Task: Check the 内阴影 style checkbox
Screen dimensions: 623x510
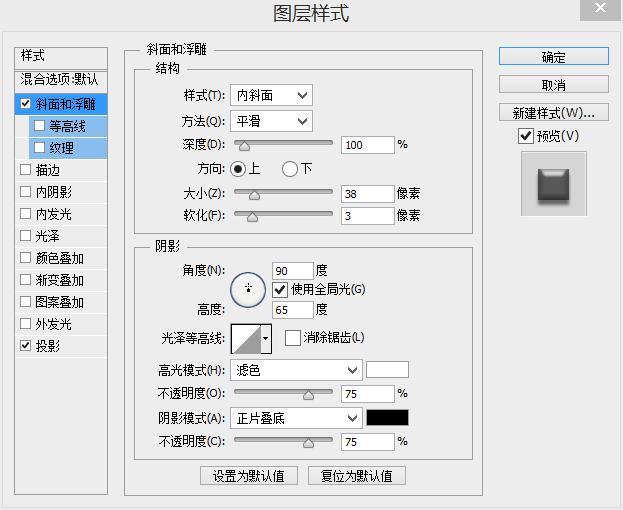Action: click(x=25, y=191)
